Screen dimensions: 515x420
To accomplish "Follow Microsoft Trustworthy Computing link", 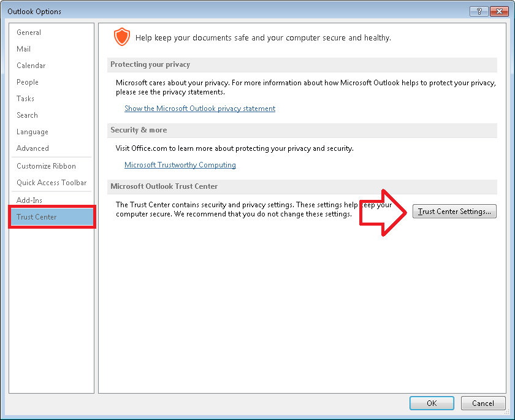I will point(180,165).
